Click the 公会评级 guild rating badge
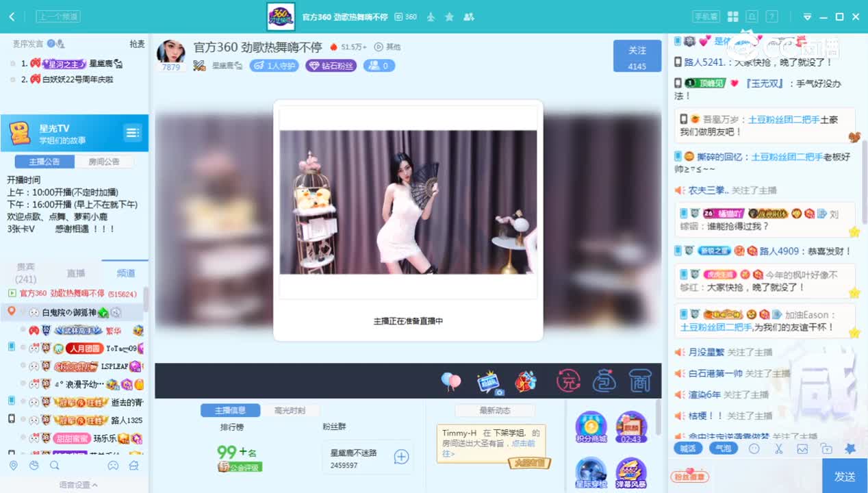The height and width of the screenshot is (493, 868). (240, 467)
